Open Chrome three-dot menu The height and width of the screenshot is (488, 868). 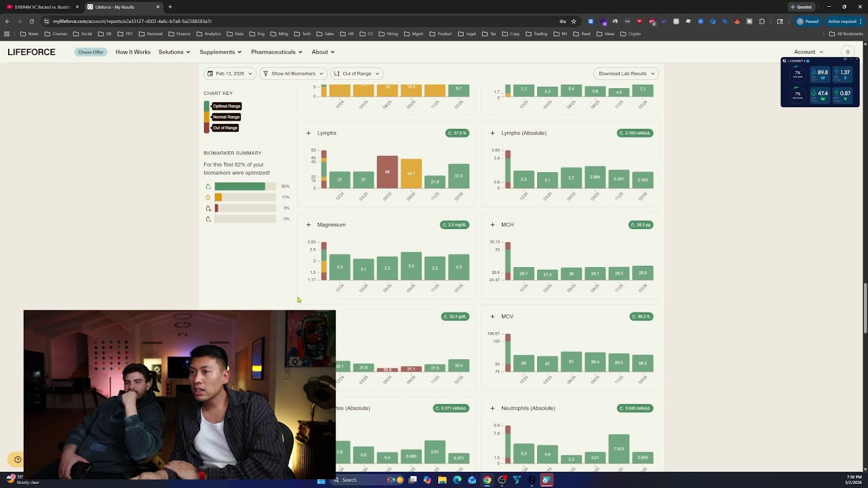click(x=860, y=21)
